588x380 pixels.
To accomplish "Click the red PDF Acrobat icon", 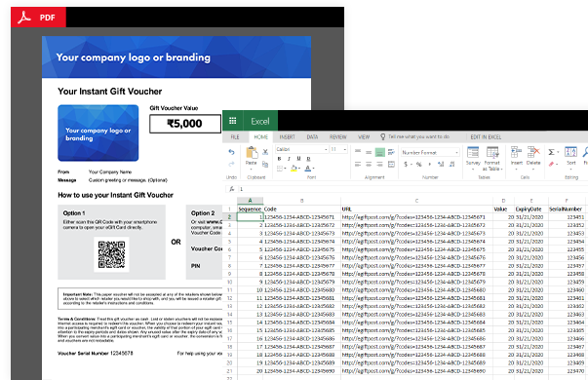I will click(24, 18).
